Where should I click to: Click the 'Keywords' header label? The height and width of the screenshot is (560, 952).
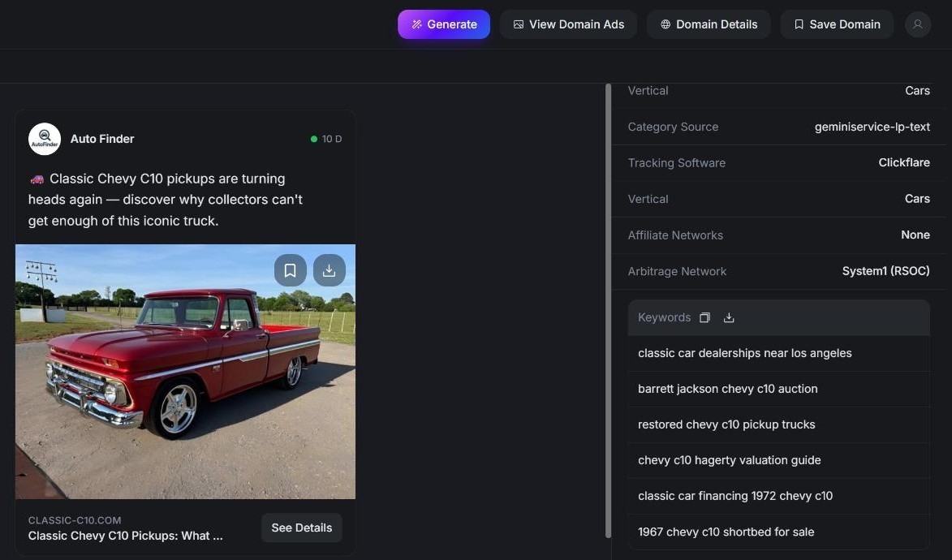pyautogui.click(x=664, y=317)
